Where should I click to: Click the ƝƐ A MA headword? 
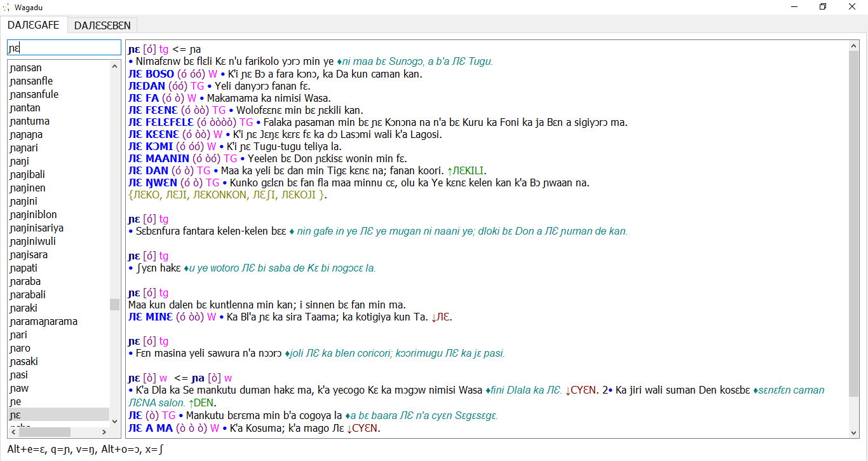(x=151, y=428)
